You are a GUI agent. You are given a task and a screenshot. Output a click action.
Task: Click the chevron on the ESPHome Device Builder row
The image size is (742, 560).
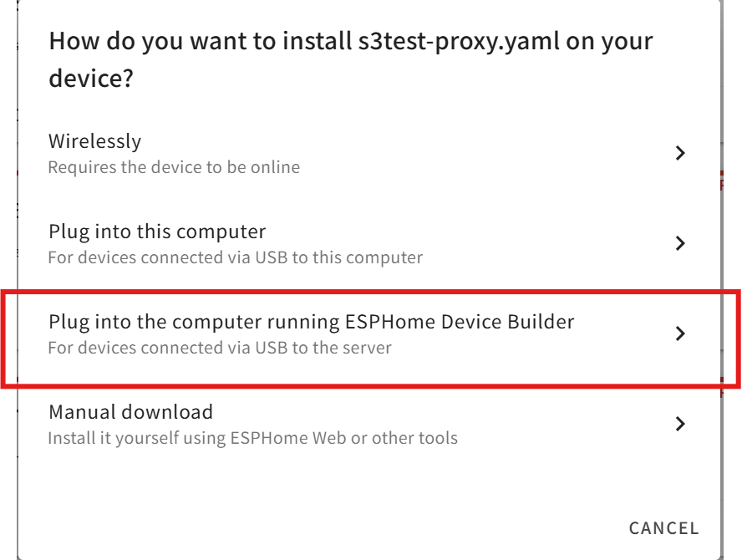tap(680, 333)
